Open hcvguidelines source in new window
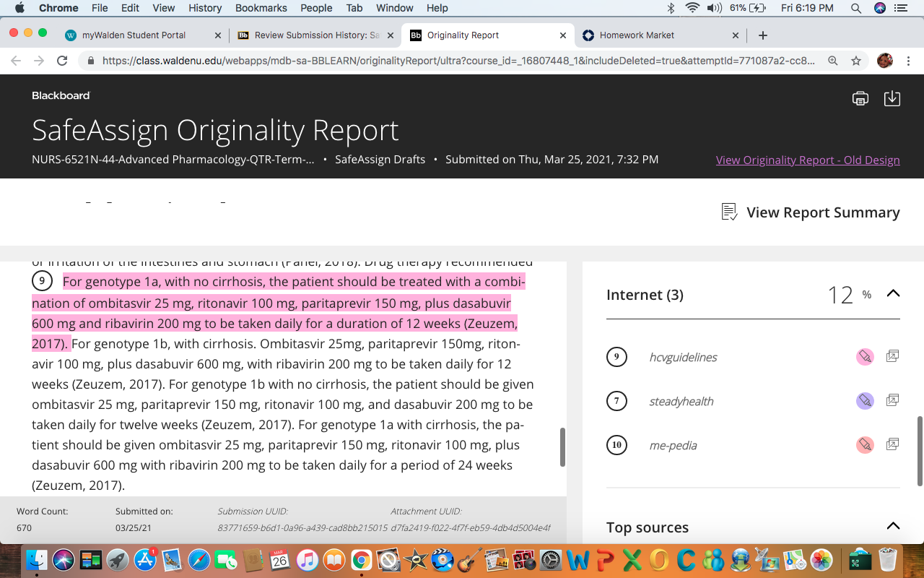The height and width of the screenshot is (578, 924). click(x=892, y=356)
